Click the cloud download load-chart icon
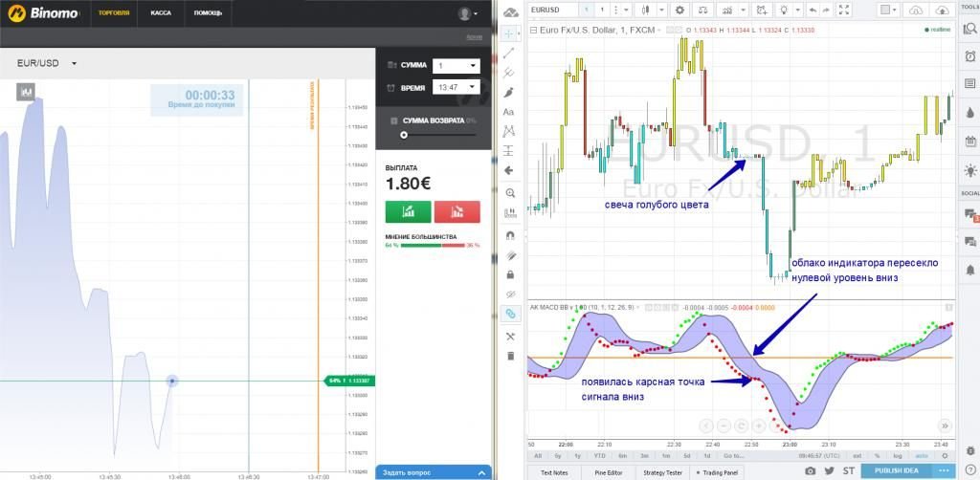The image size is (980, 480). [916, 10]
